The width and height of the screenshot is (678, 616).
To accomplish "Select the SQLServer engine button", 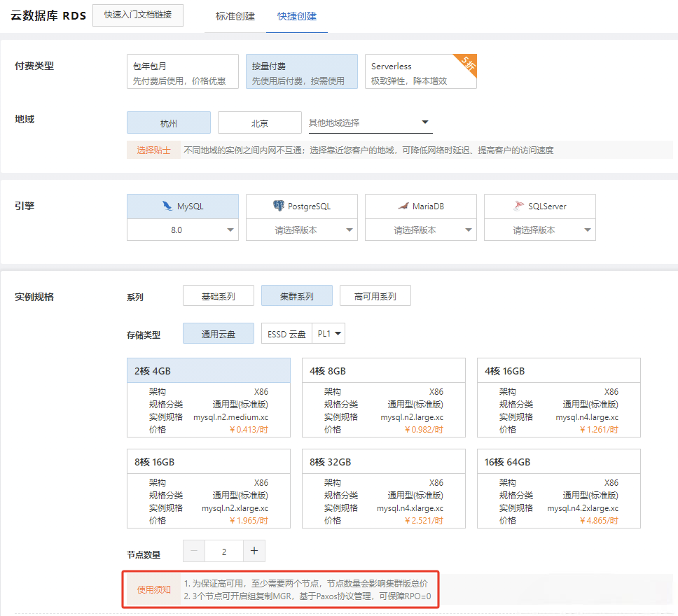I will click(539, 206).
